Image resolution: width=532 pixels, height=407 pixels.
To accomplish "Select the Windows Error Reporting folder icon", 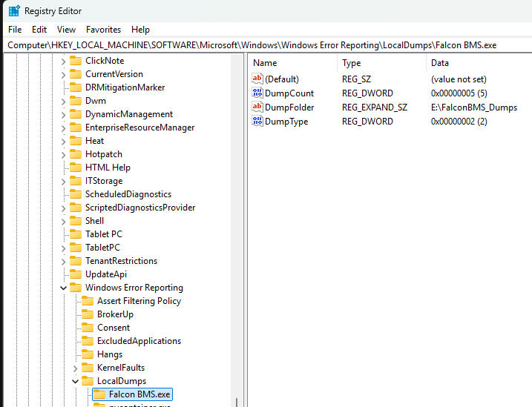I will pyautogui.click(x=76, y=288).
